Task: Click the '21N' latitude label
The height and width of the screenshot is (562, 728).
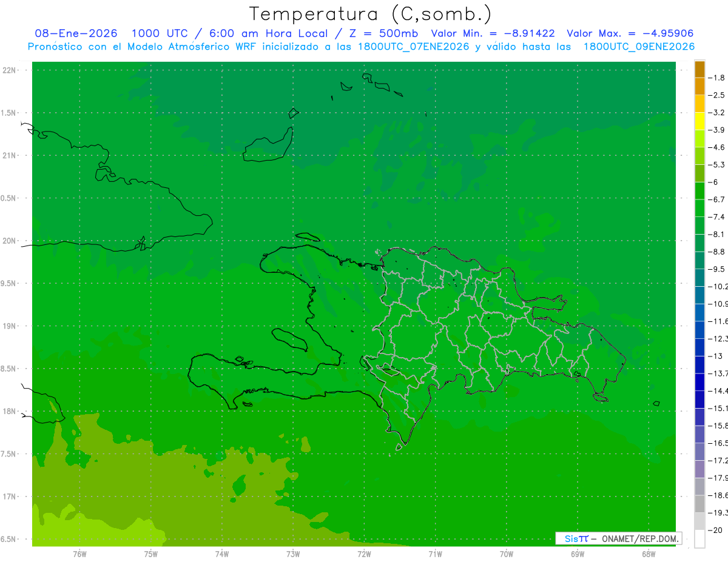Action: (x=9, y=156)
